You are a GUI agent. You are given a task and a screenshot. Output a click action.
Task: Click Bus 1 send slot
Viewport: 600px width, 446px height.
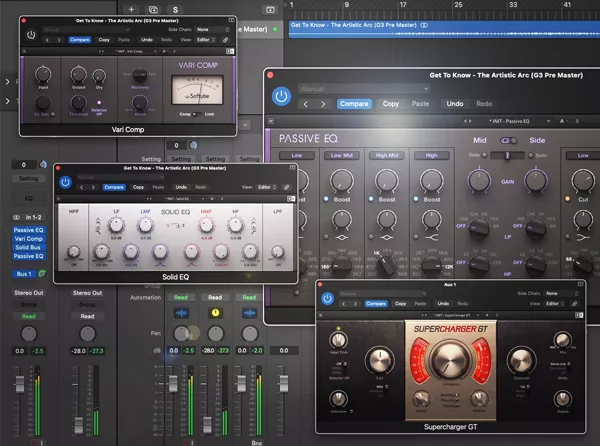(x=24, y=274)
